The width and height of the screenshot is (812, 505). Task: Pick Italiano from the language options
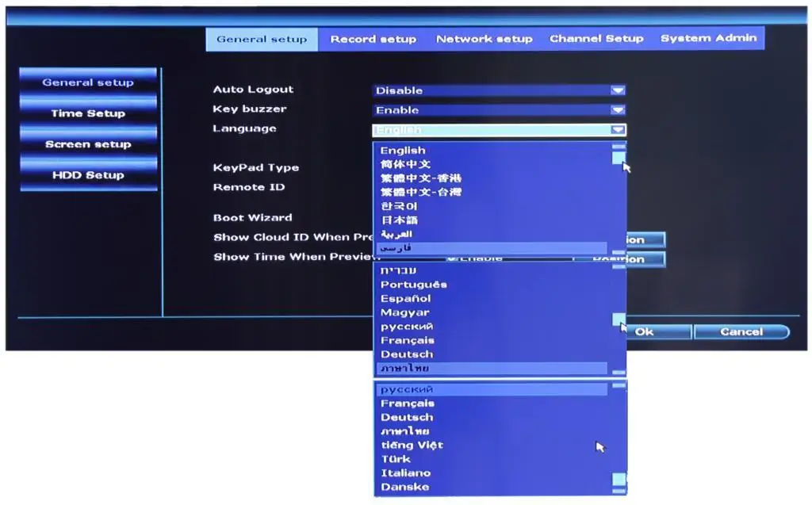[408, 472]
